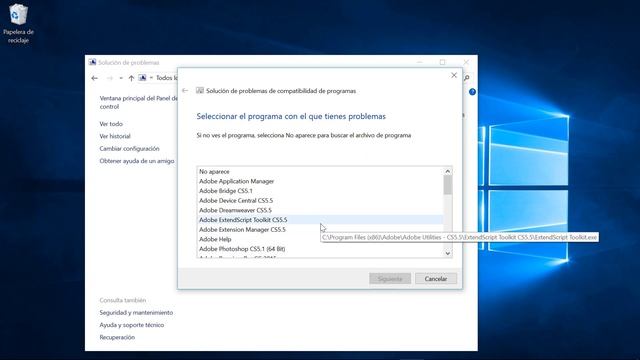640x360 pixels.
Task: Open 'Ventana principal del Panel de control' link
Action: click(x=138, y=102)
